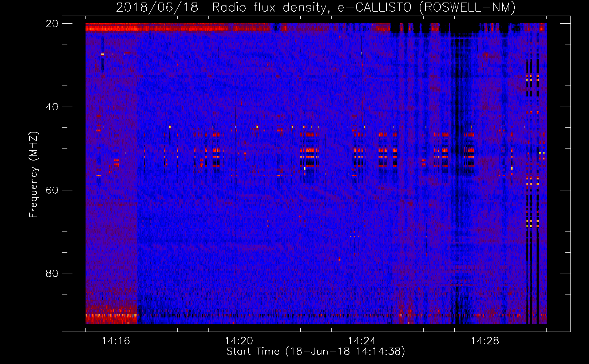Click the '14:16' time tick label
The image size is (589, 364).
(116, 341)
